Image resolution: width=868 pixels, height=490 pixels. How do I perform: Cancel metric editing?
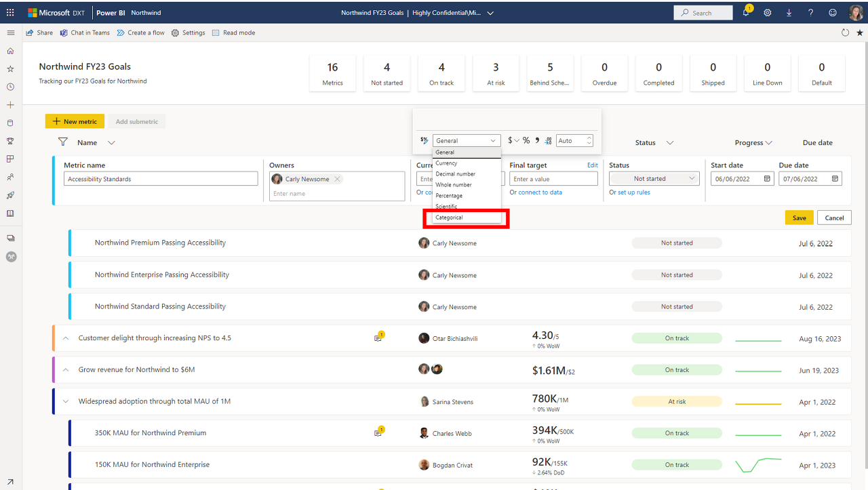pyautogui.click(x=834, y=218)
